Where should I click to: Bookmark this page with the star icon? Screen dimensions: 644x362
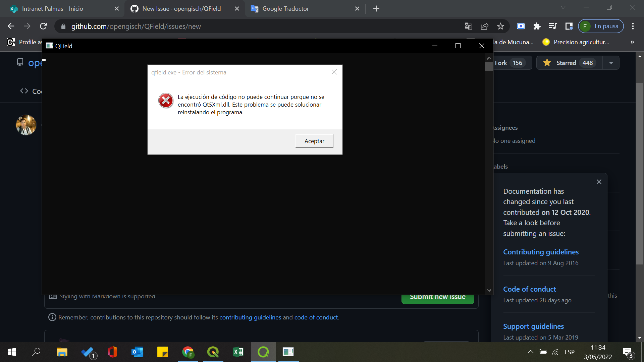click(x=501, y=26)
